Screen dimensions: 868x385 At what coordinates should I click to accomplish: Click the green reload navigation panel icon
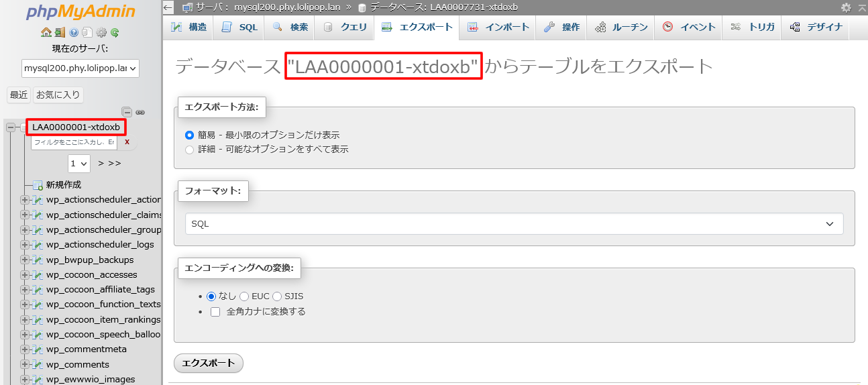115,32
